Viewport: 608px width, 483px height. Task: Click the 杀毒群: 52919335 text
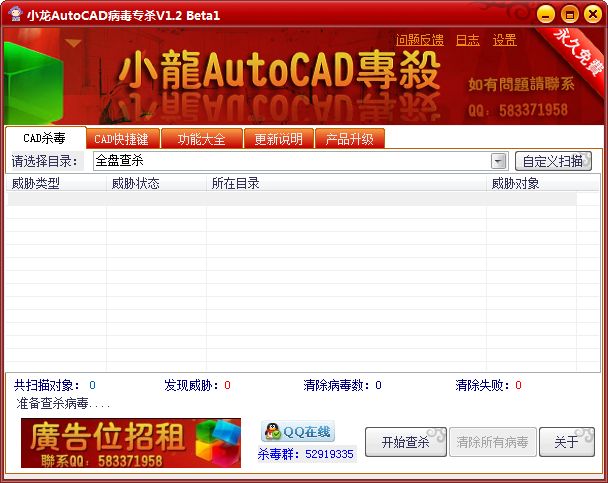click(306, 454)
